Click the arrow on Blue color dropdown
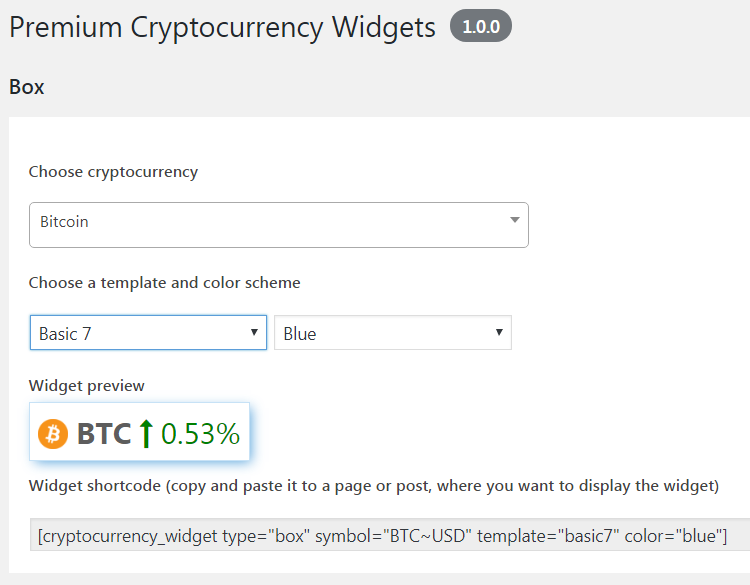The image size is (750, 585). pyautogui.click(x=499, y=333)
